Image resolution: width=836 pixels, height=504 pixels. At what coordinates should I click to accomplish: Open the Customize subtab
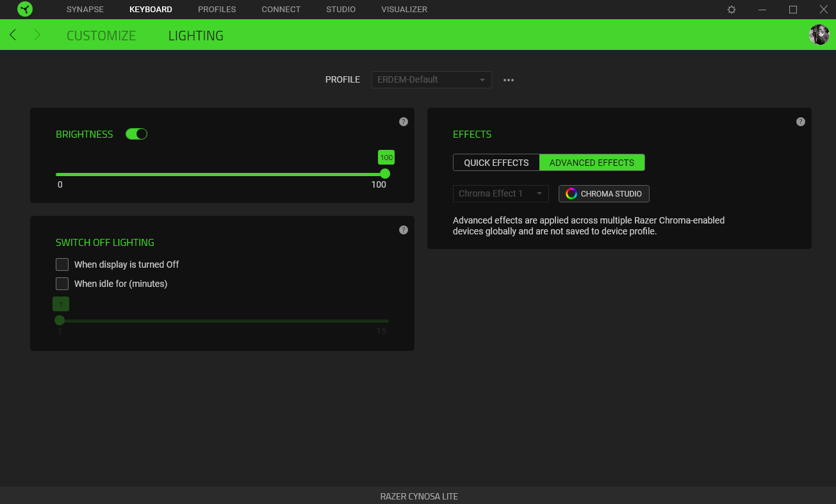click(x=101, y=36)
